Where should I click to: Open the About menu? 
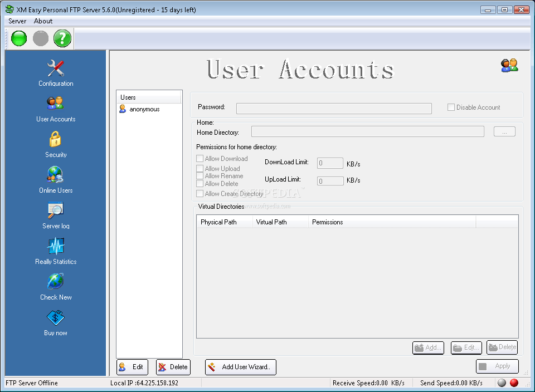(43, 21)
